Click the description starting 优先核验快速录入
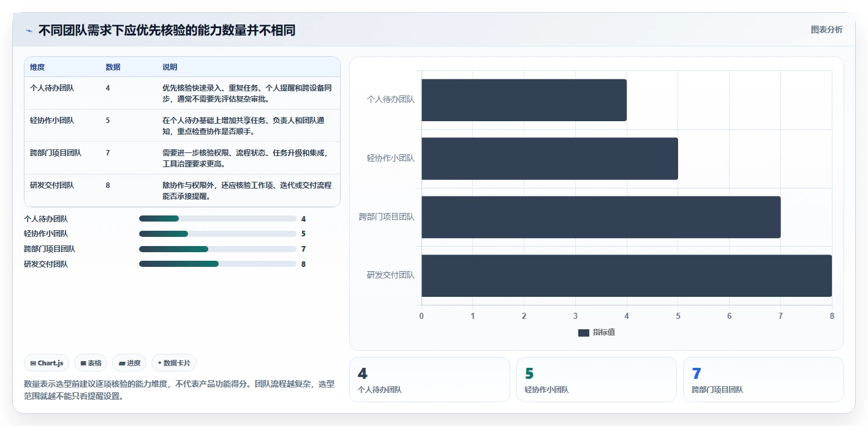This screenshot has height=426, width=868. [x=247, y=93]
